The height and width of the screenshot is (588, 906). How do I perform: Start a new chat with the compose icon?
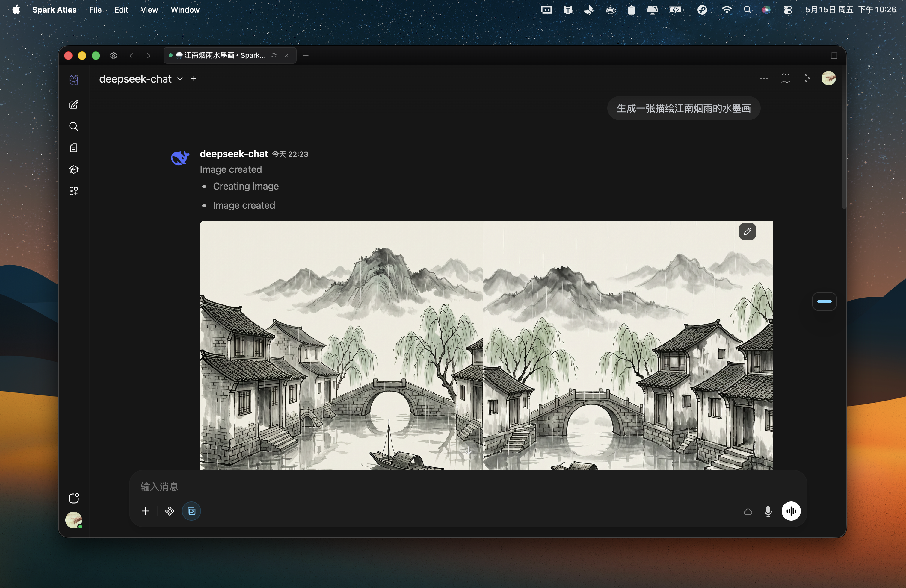pos(74,105)
